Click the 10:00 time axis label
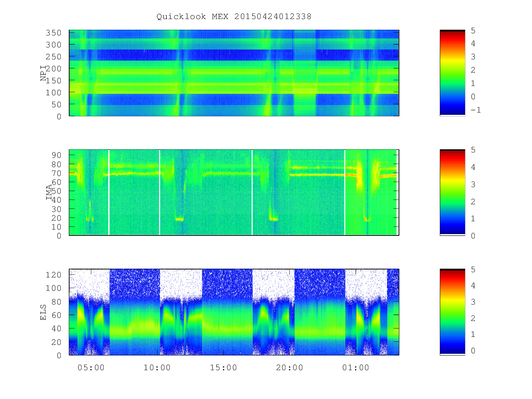Image resolution: width=532 pixels, height=399 pixels. pyautogui.click(x=157, y=368)
